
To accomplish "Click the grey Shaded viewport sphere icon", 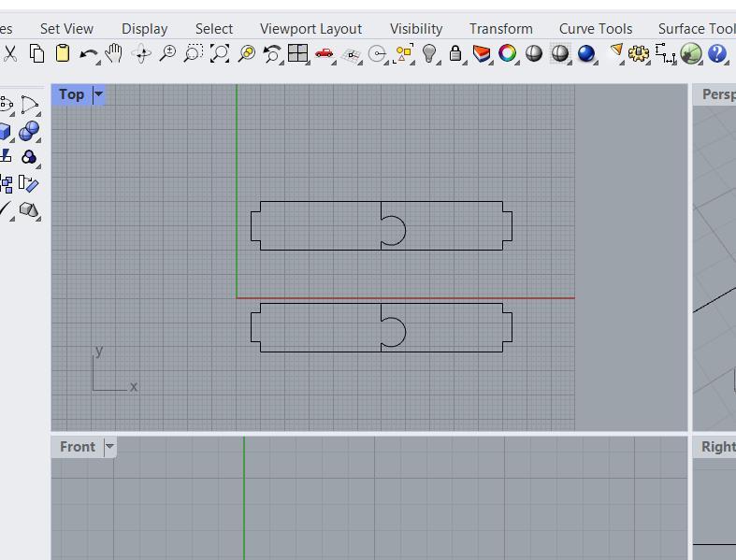I will point(534,53).
